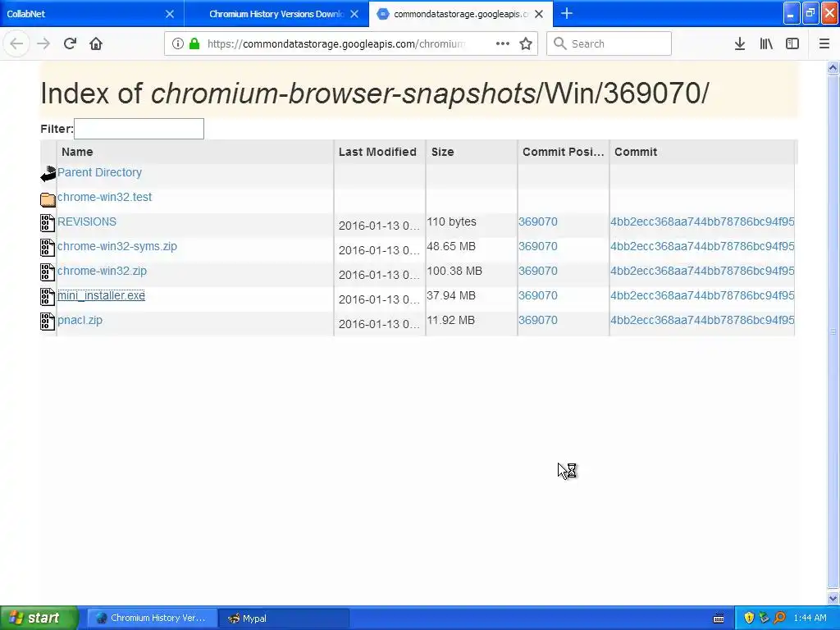Reload the current page
The image size is (840, 630).
click(70, 43)
